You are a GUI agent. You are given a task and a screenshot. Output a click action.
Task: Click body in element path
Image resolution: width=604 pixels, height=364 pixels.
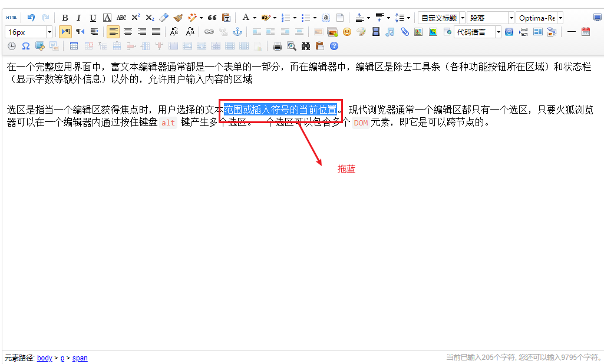pos(44,358)
